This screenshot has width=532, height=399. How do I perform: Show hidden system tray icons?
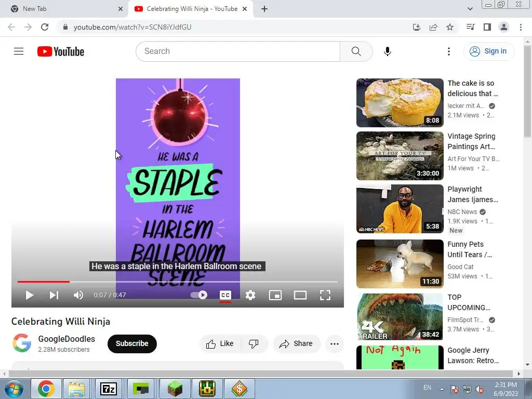[x=442, y=389]
